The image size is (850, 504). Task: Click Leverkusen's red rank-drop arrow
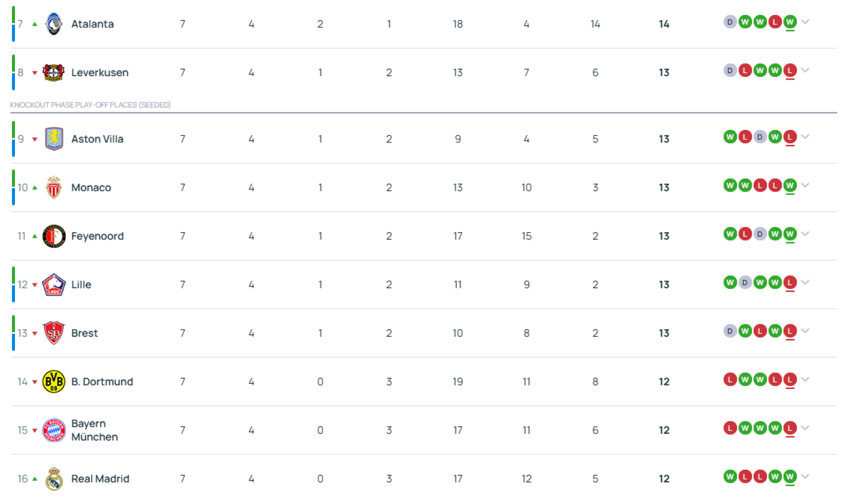(33, 72)
